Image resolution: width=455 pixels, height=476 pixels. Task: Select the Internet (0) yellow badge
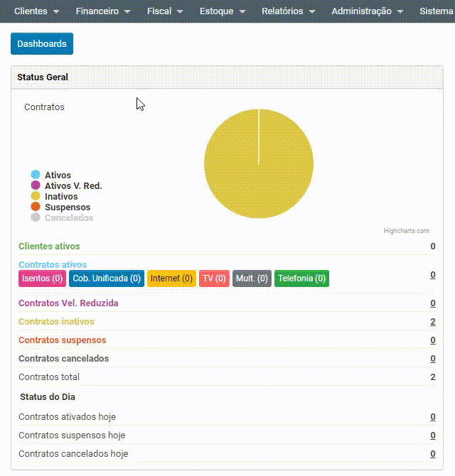(171, 278)
